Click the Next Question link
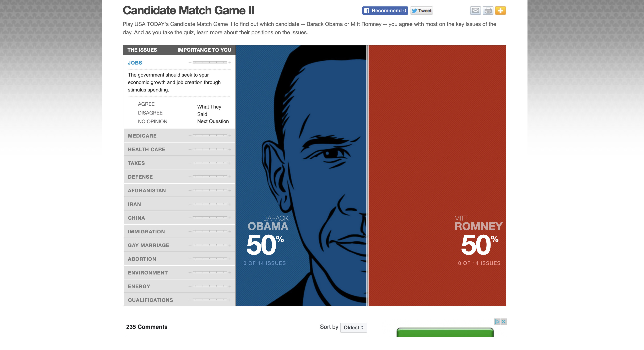 point(213,121)
